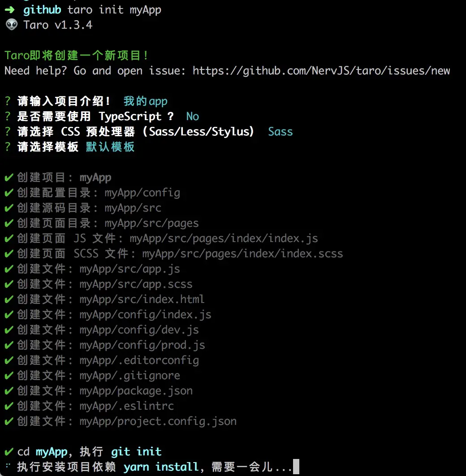Screen dimensions: 466x476
Task: Click the answer '我的app' for project description
Action: tap(145, 101)
